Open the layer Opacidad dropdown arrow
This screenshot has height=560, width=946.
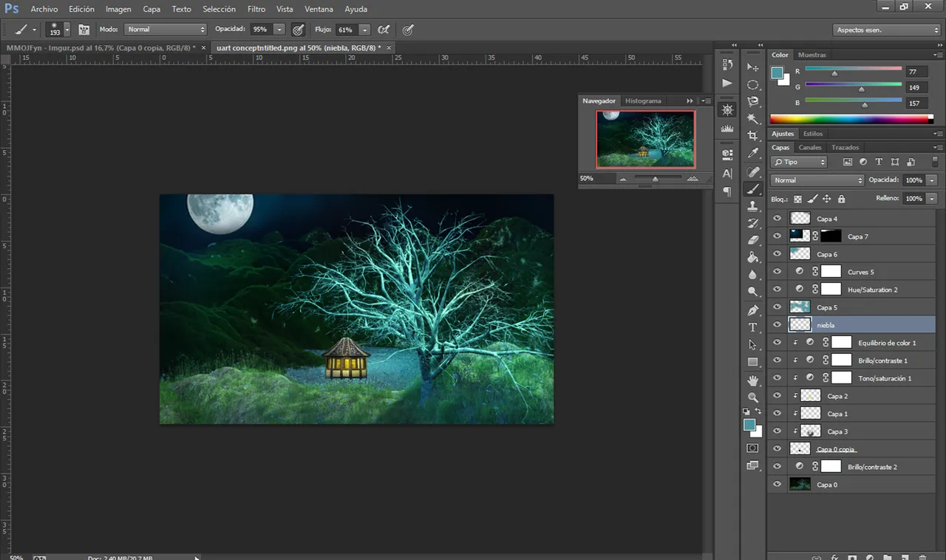point(932,180)
